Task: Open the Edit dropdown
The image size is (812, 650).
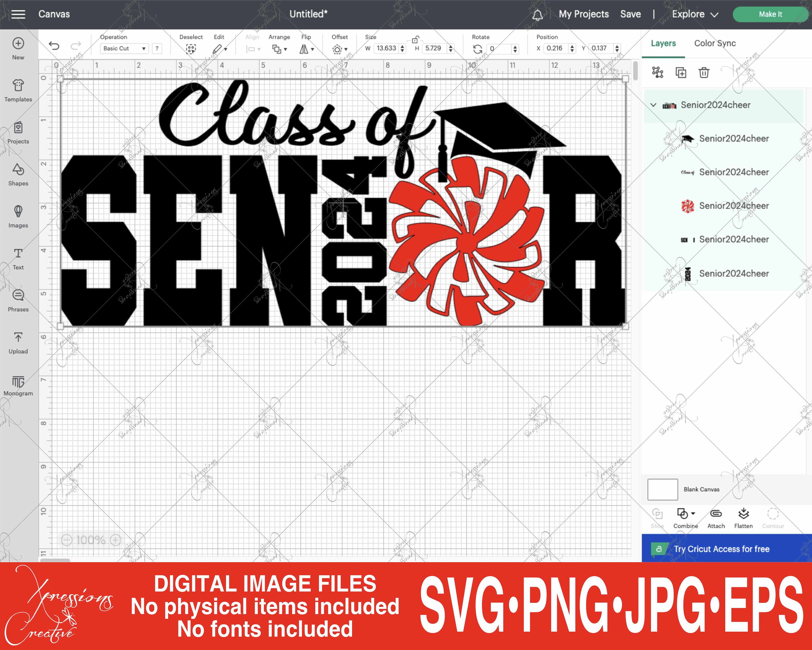Action: click(220, 49)
